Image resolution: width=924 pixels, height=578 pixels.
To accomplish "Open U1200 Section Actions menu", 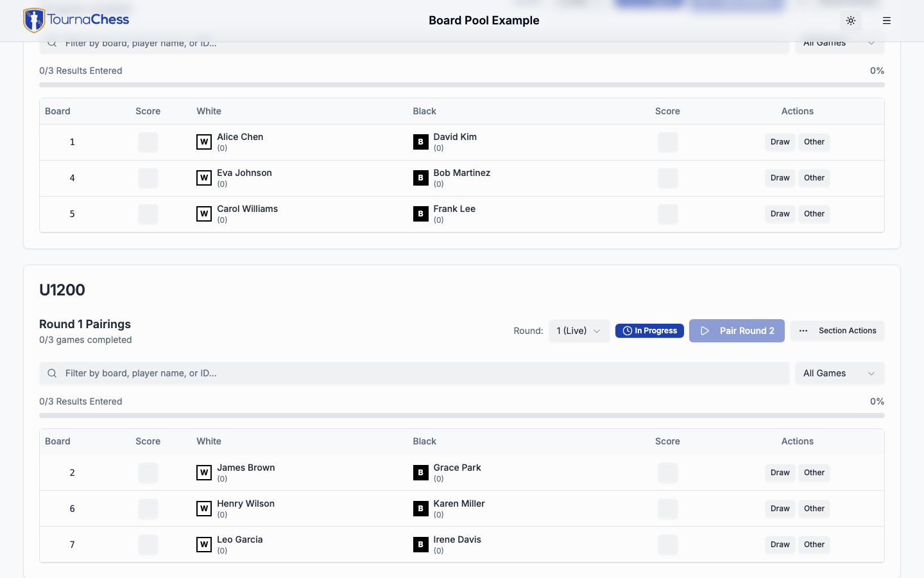I will [x=837, y=331].
